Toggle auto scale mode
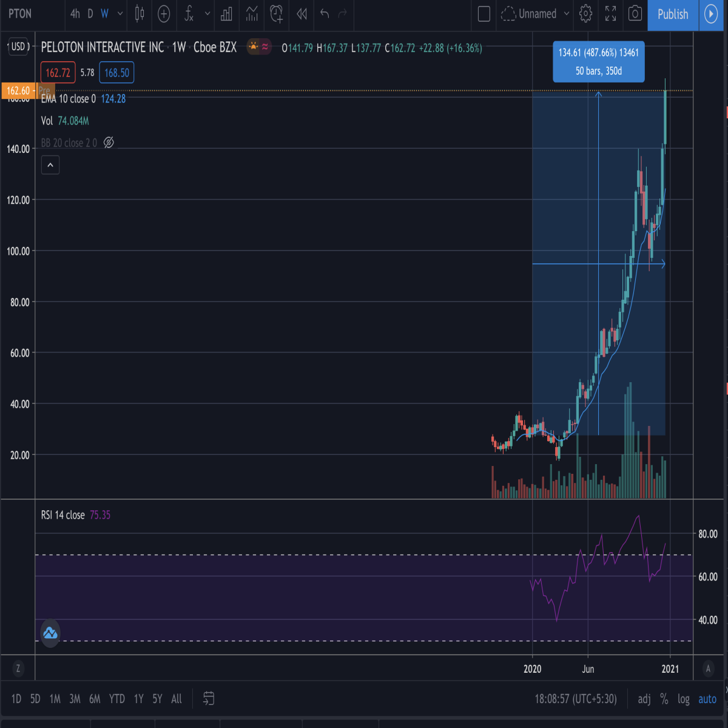Viewport: 728px width, 728px height. coord(707,699)
